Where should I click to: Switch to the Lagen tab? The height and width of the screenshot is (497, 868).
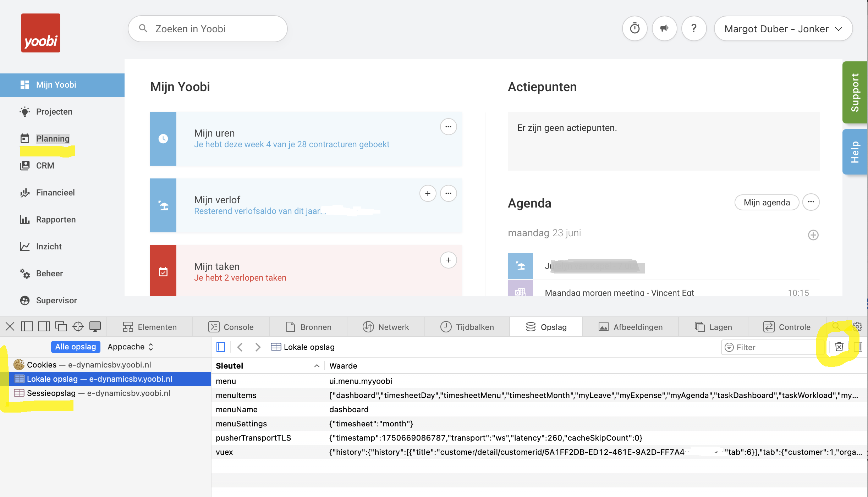point(713,327)
